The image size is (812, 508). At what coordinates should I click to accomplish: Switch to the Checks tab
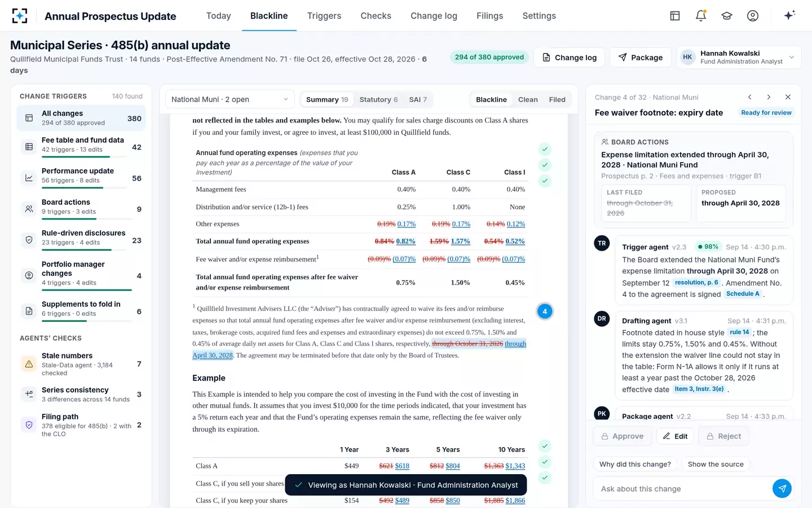click(376, 16)
